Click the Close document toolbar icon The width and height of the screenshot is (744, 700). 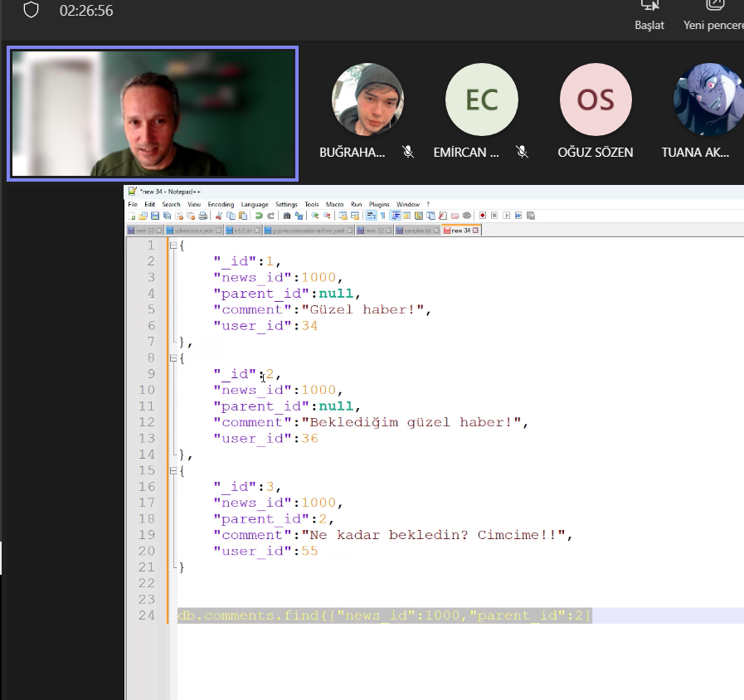179,216
